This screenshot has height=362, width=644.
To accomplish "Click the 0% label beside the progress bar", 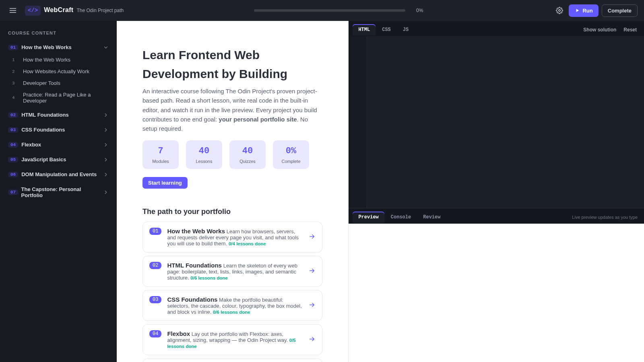I will click(419, 10).
